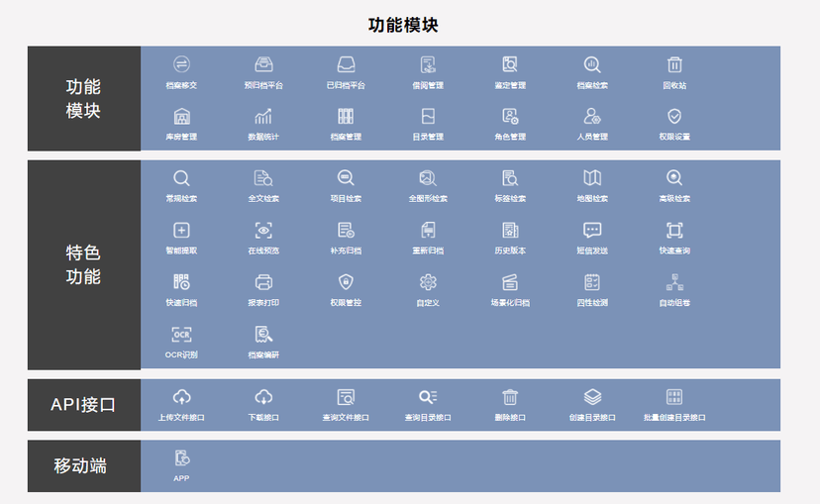Click the 快速归档 icon
Image resolution: width=820 pixels, height=504 pixels.
181,282
